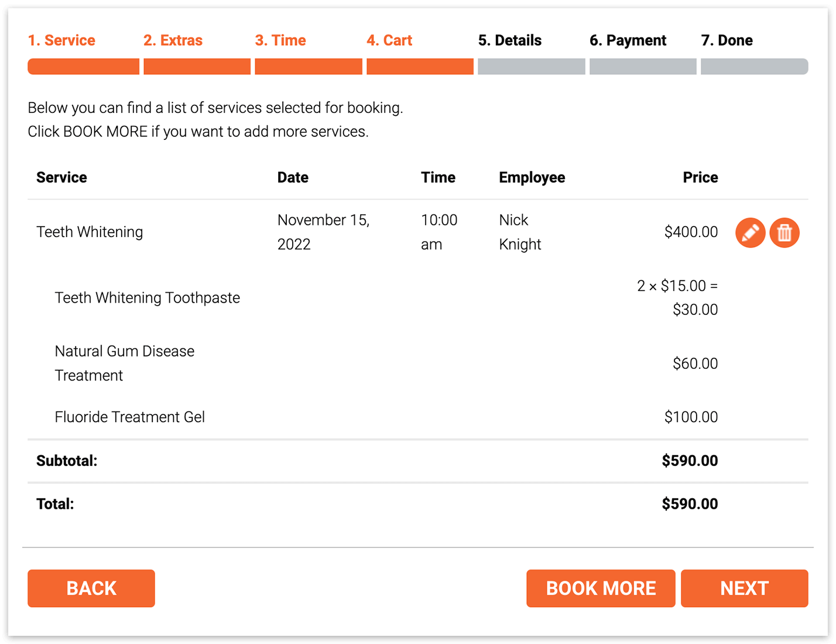Click the gray progress bar under Payment

point(642,66)
